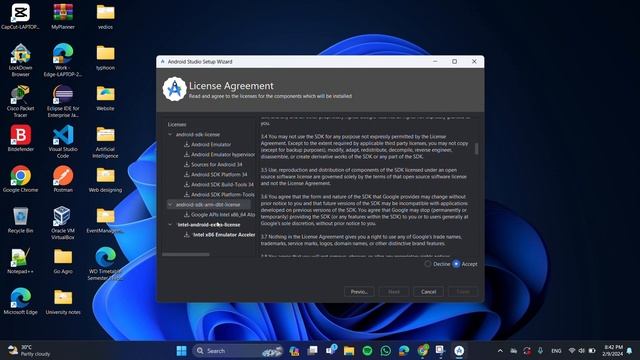Open Chrome from the taskbar
The image size is (640, 360).
(423, 351)
